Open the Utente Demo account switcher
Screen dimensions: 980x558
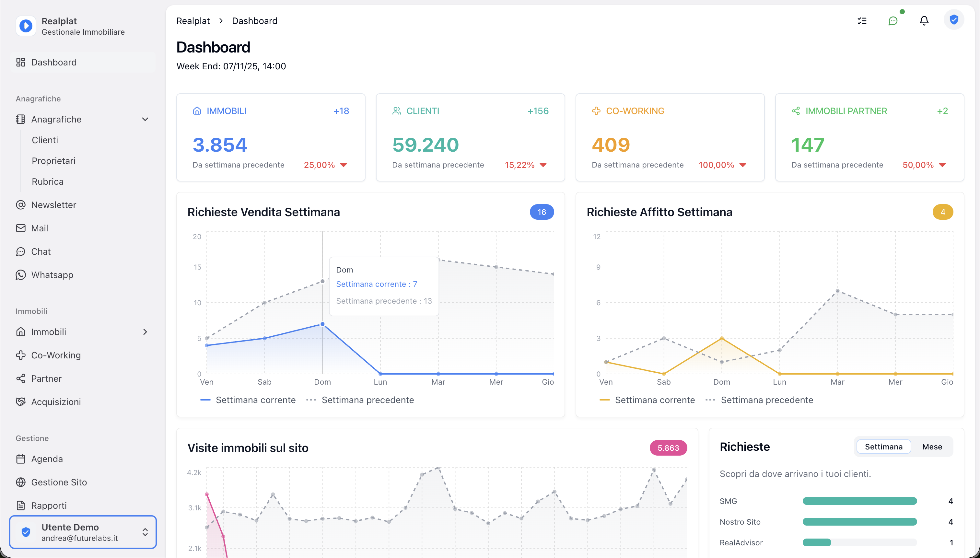point(83,532)
